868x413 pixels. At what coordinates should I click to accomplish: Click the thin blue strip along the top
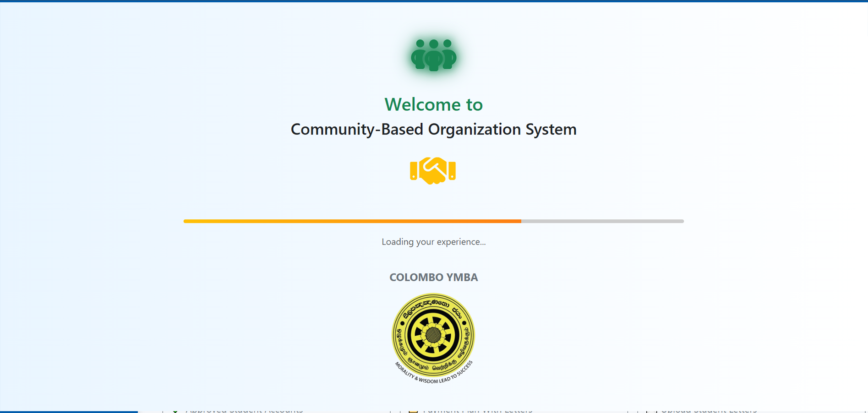(x=433, y=1)
